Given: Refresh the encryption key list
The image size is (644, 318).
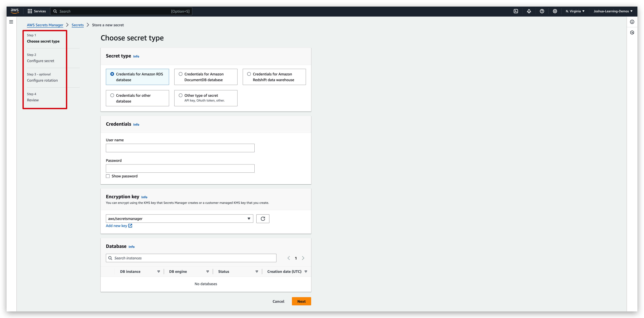Looking at the screenshot, I should (263, 218).
